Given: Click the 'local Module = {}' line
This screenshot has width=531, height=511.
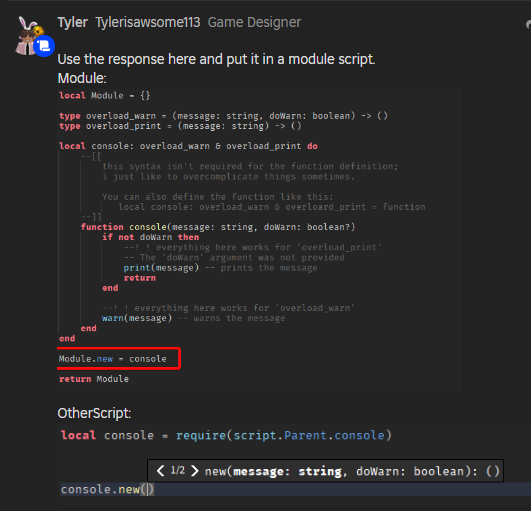Looking at the screenshot, I should pos(104,95).
